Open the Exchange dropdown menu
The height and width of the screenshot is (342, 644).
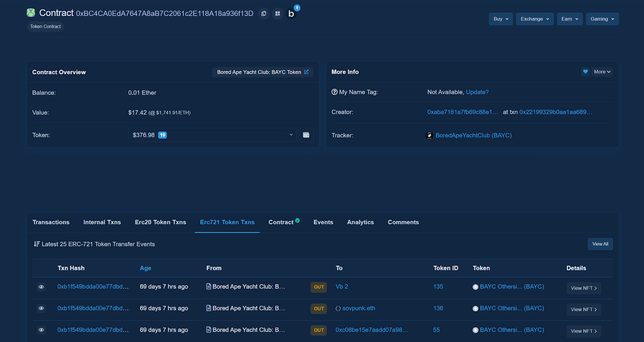(x=535, y=19)
